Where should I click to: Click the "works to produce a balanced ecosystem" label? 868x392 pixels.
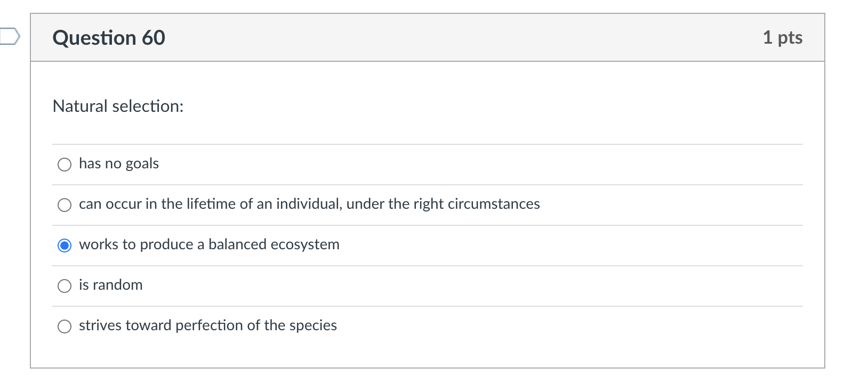[209, 244]
